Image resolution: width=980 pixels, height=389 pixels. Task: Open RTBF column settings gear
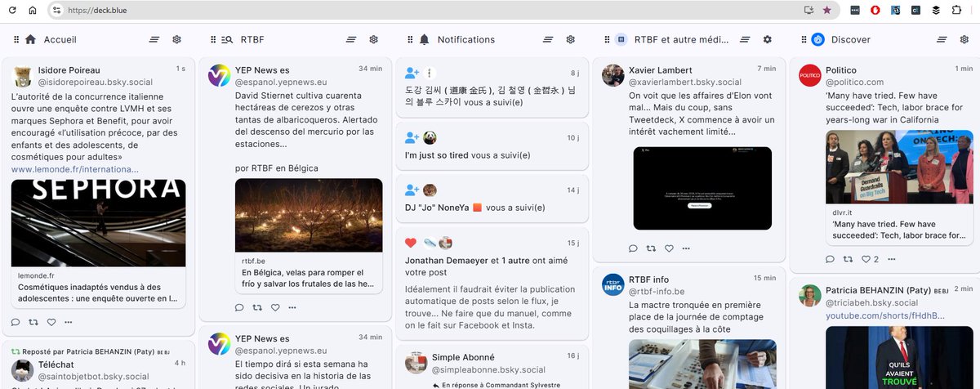point(373,39)
